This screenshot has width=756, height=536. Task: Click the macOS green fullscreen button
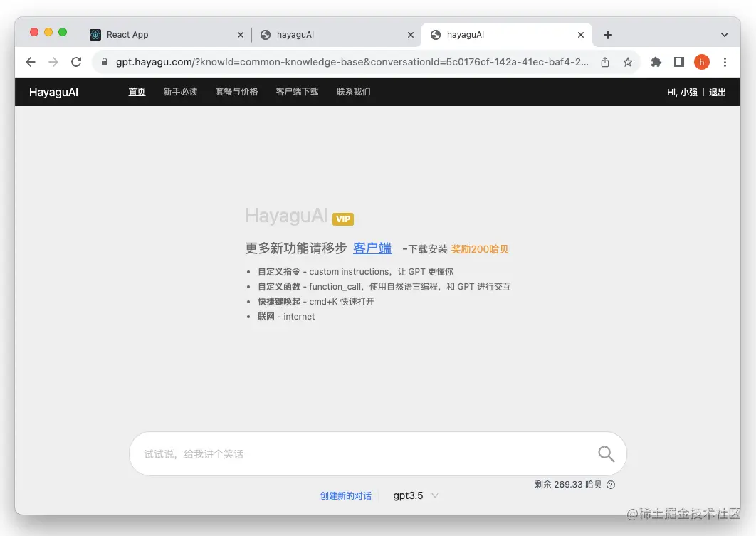(63, 32)
